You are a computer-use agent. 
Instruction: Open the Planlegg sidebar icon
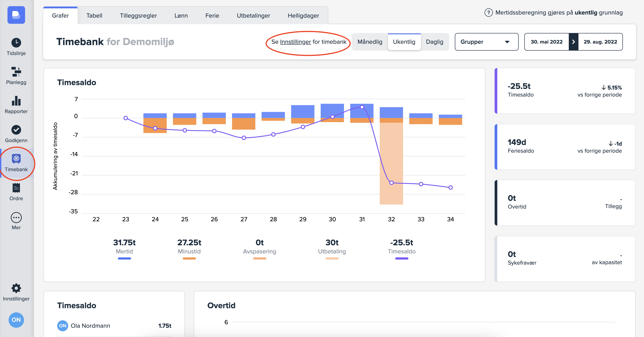(16, 72)
